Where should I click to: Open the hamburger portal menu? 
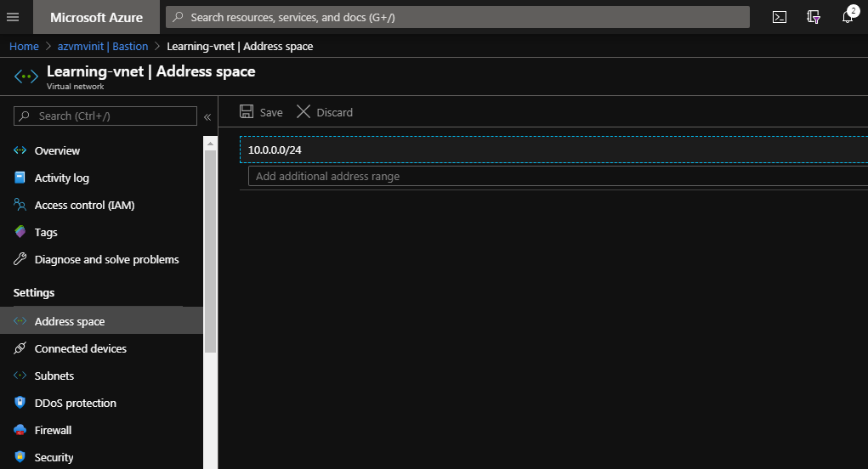tap(13, 17)
